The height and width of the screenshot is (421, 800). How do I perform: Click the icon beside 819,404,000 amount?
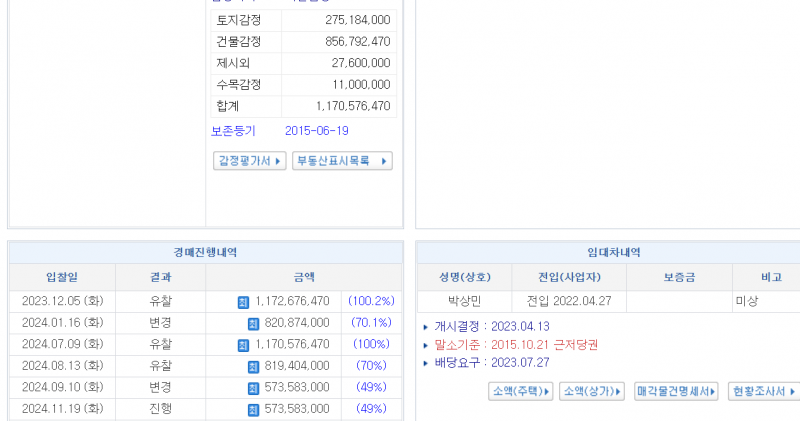[253, 367]
